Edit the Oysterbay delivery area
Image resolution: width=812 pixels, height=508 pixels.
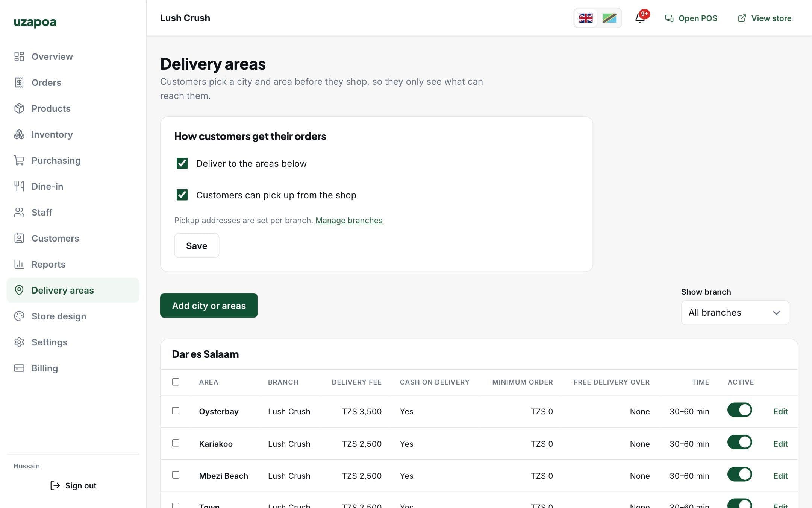(x=780, y=412)
